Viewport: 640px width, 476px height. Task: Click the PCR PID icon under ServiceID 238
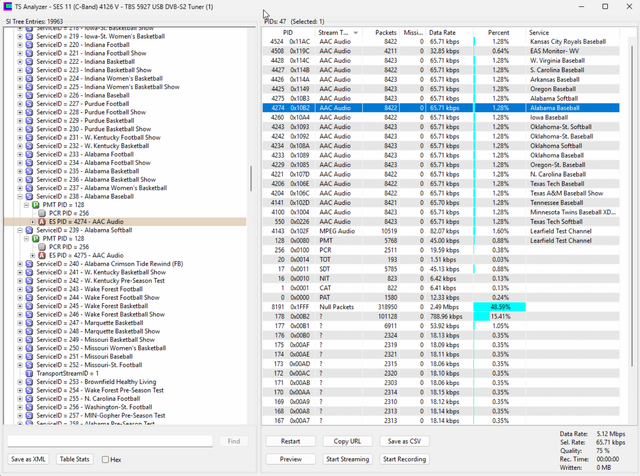tap(42, 213)
